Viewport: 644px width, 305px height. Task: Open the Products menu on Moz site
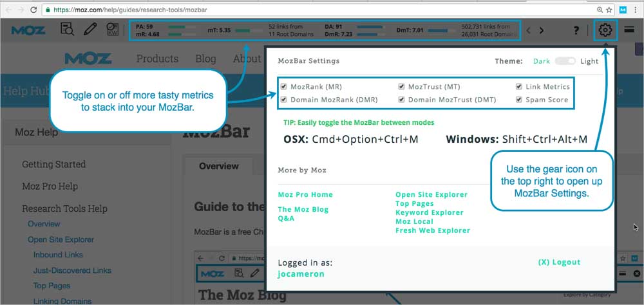157,59
